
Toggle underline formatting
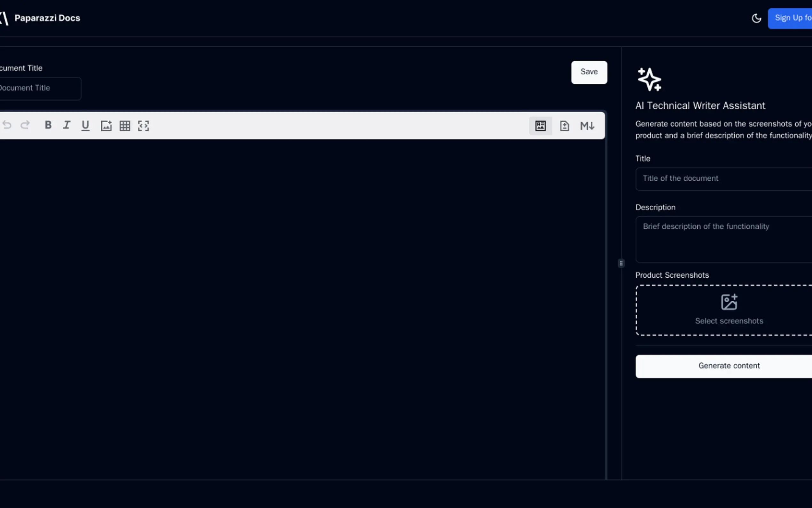click(x=85, y=125)
